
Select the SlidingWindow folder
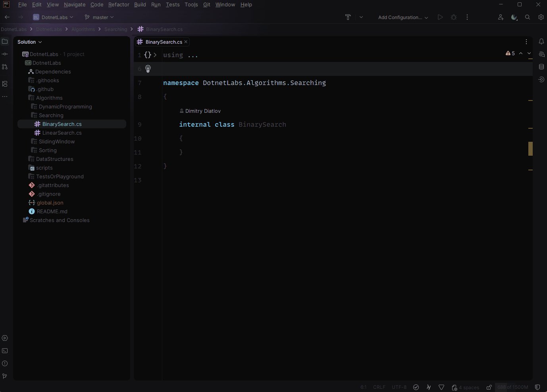coord(57,141)
